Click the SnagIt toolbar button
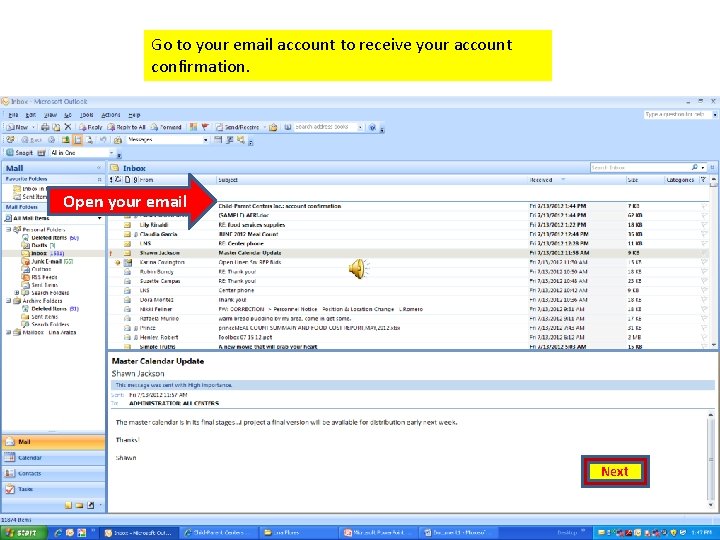 (19, 152)
